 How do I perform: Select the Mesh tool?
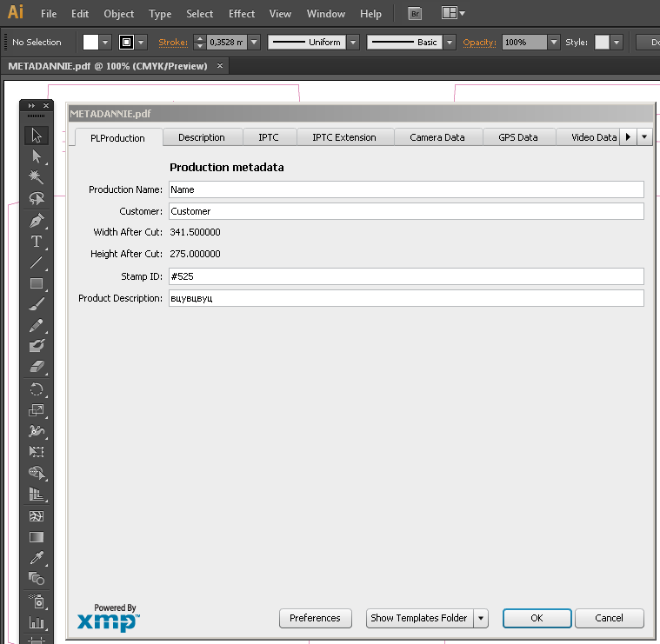37,516
